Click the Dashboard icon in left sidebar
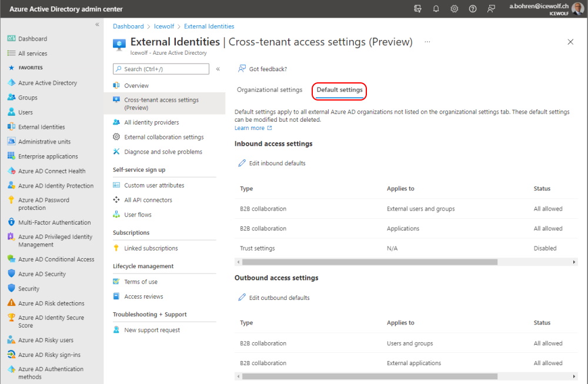 tap(12, 38)
